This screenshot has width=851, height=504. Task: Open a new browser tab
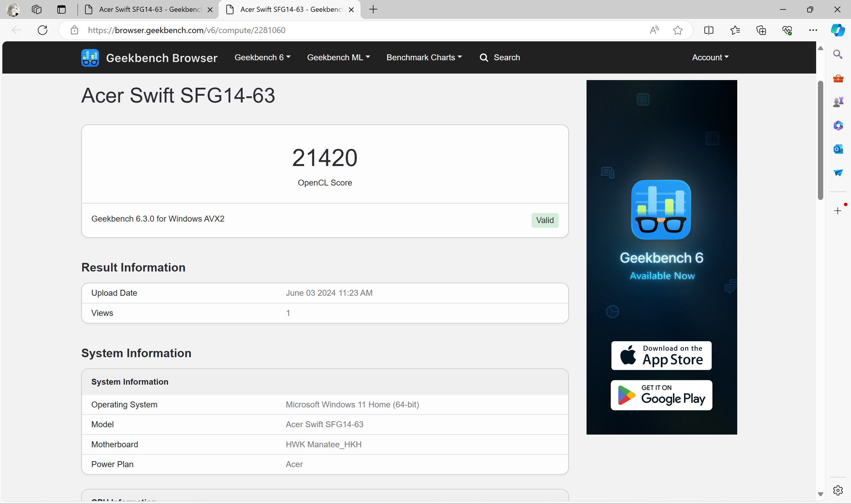[373, 9]
